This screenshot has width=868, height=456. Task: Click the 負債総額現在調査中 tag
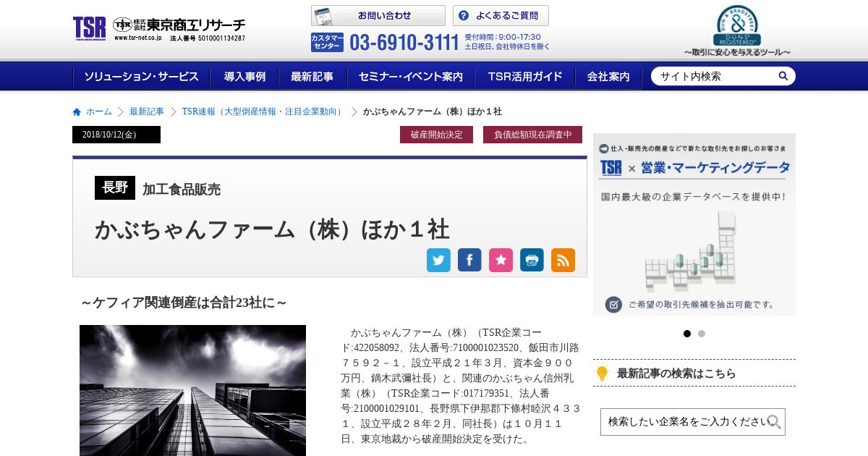(532, 135)
